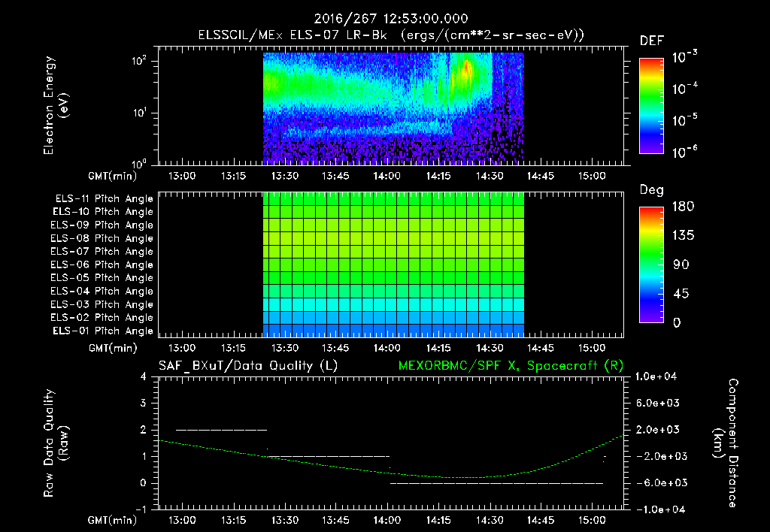Click the Deg label above the color scale
Image resolution: width=770 pixels, height=532 pixels.
pyautogui.click(x=652, y=190)
